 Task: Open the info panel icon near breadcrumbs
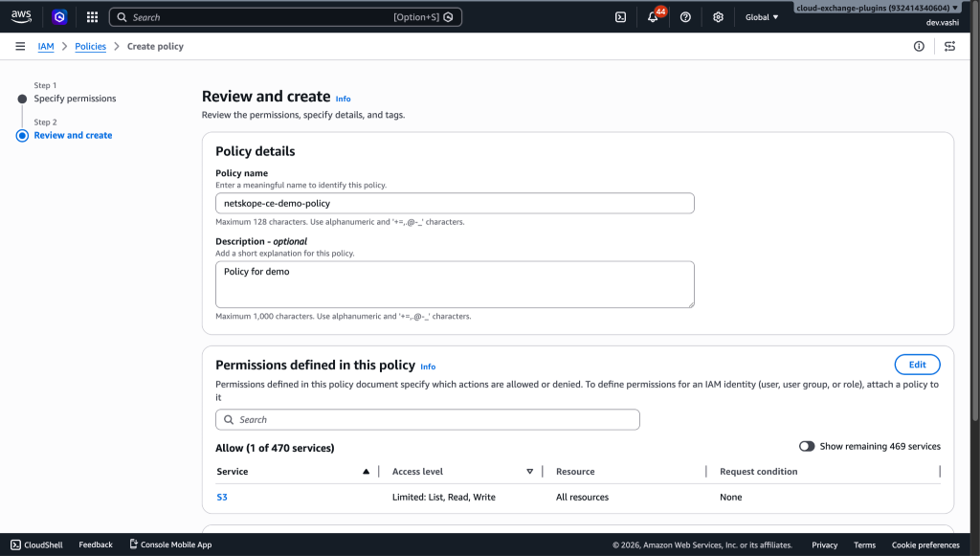(x=919, y=46)
